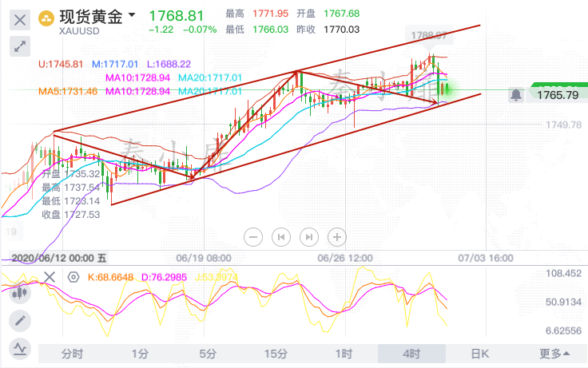Jump to the latest candles (skip-forward button)

(x=308, y=236)
